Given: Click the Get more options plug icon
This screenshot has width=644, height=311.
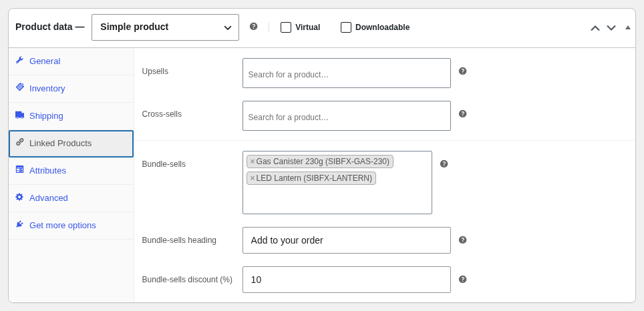Looking at the screenshot, I should coord(19,224).
